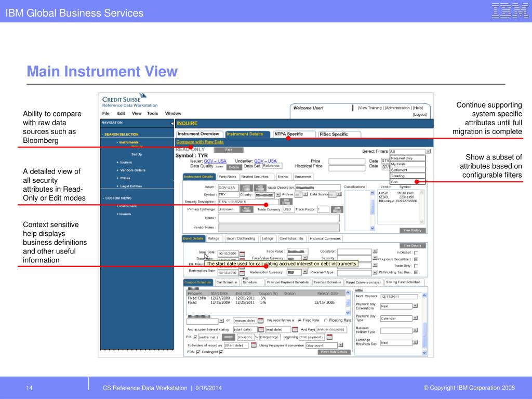
Task: Select the Floating Rate radio button
Action: (x=326, y=320)
